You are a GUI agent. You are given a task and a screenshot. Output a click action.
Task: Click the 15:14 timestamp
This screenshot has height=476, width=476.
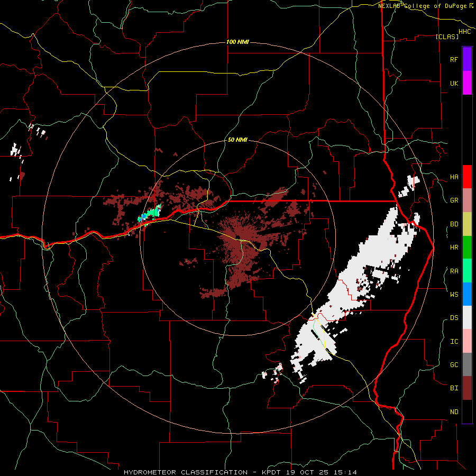tap(346, 472)
